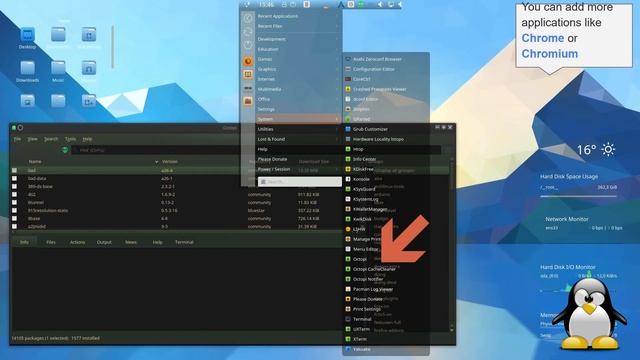Launch Grub Customizer entry
640x360 pixels.
[370, 129]
